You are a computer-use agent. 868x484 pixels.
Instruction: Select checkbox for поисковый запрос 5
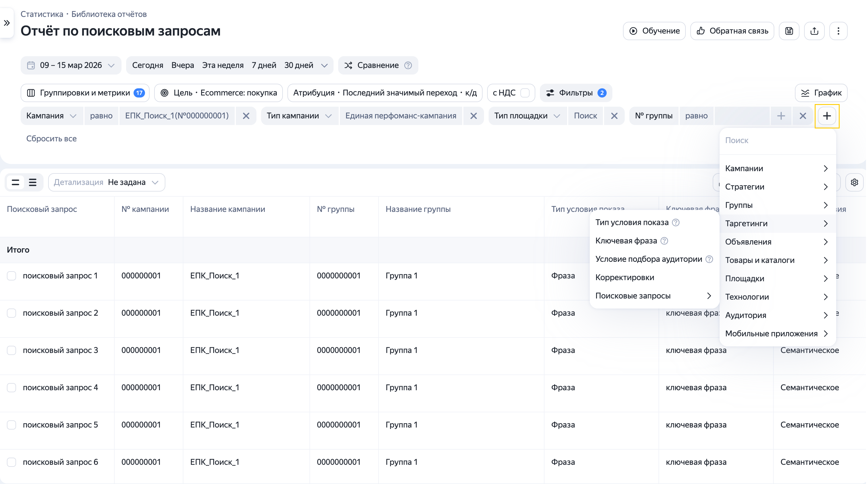11,425
